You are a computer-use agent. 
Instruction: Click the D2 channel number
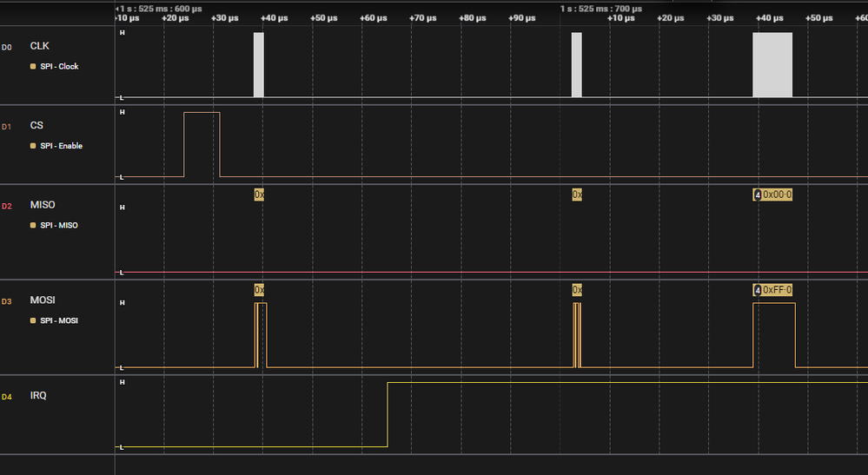(x=7, y=207)
